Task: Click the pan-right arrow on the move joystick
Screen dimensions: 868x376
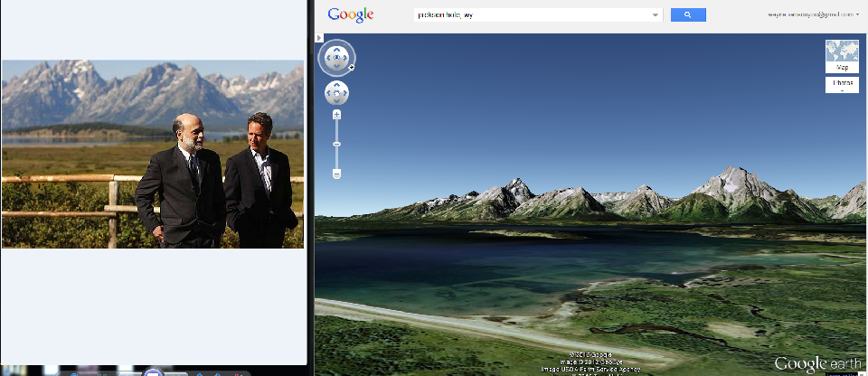Action: pyautogui.click(x=344, y=93)
